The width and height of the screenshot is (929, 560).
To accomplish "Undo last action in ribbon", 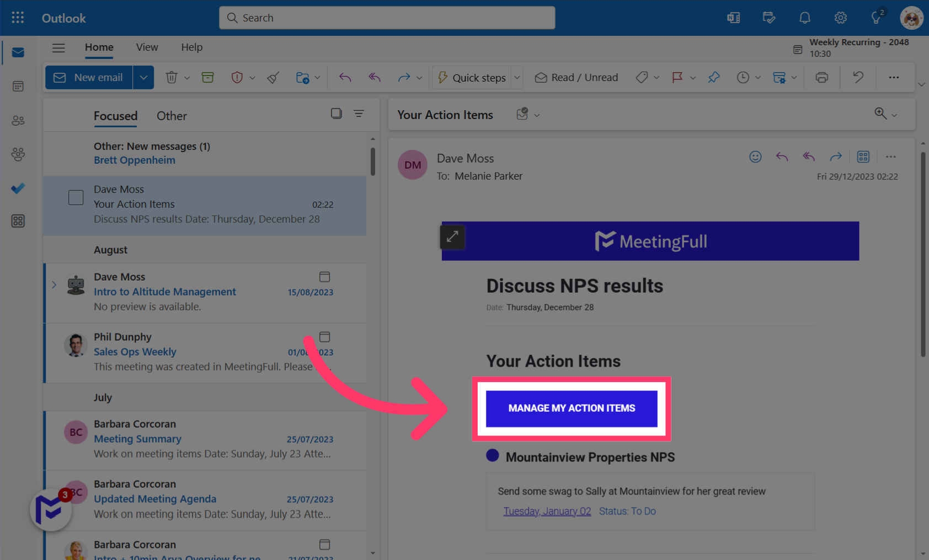I will 858,78.
